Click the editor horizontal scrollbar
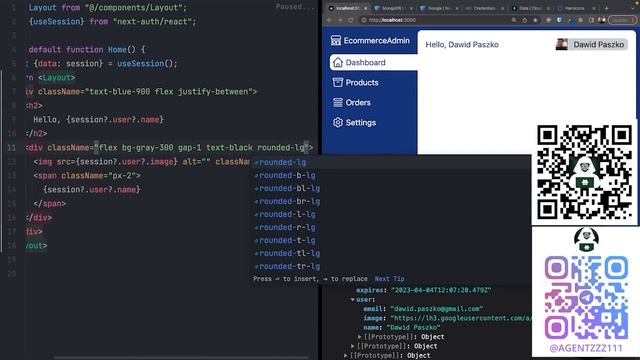This screenshot has width=640, height=360. (180, 358)
